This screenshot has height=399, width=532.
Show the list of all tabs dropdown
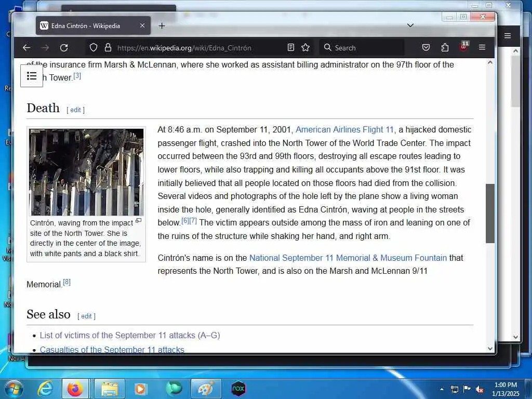tap(410, 25)
